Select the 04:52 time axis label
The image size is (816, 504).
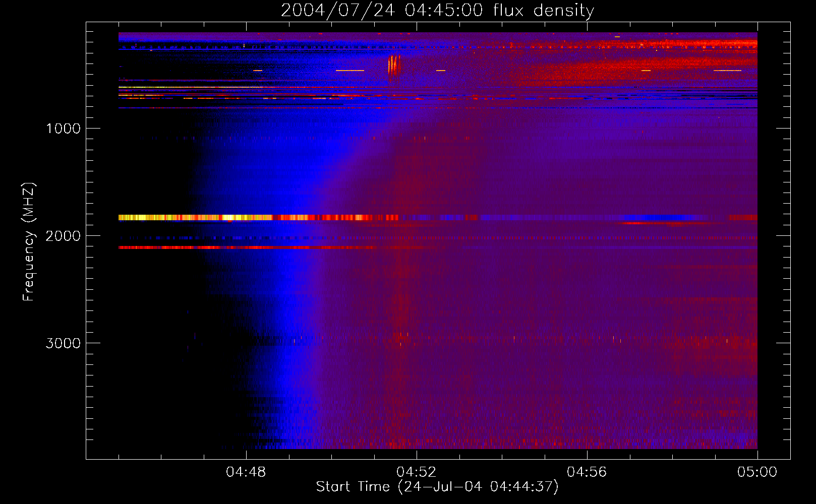pos(417,472)
